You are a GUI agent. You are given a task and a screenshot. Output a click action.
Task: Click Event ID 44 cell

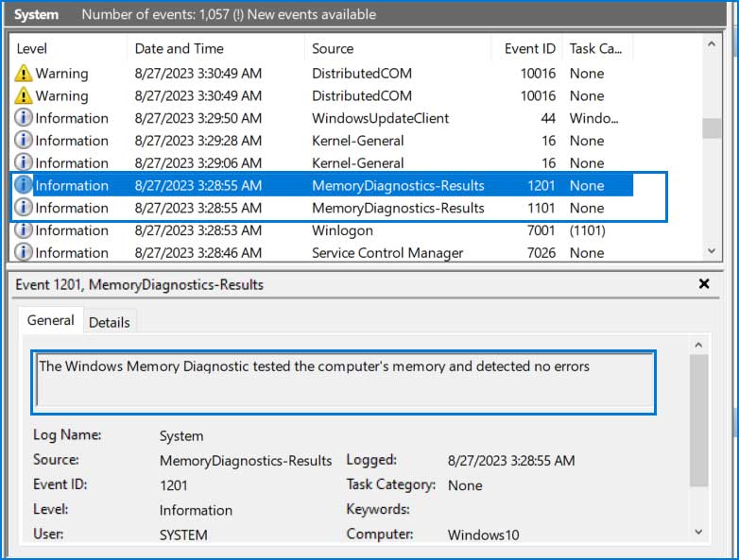[x=548, y=118]
